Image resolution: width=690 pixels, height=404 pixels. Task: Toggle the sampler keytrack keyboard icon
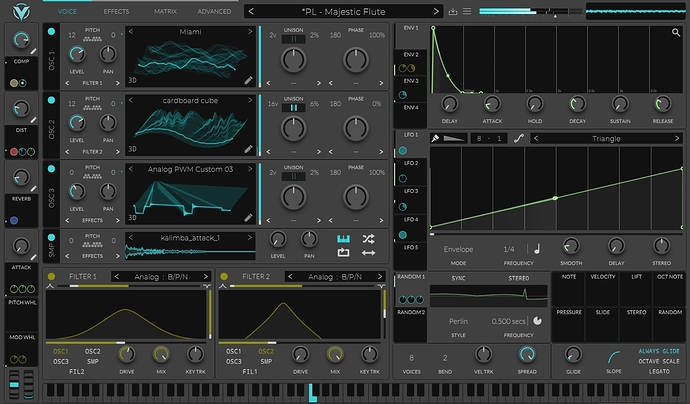(343, 239)
